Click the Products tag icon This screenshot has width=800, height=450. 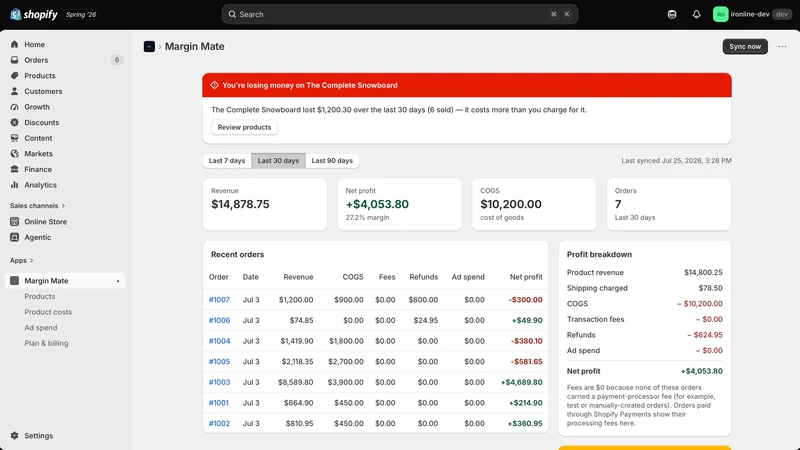click(x=14, y=76)
